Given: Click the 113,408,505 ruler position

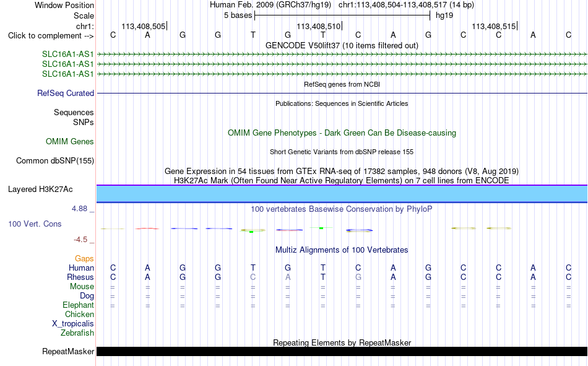Looking at the screenshot, I should [x=143, y=26].
